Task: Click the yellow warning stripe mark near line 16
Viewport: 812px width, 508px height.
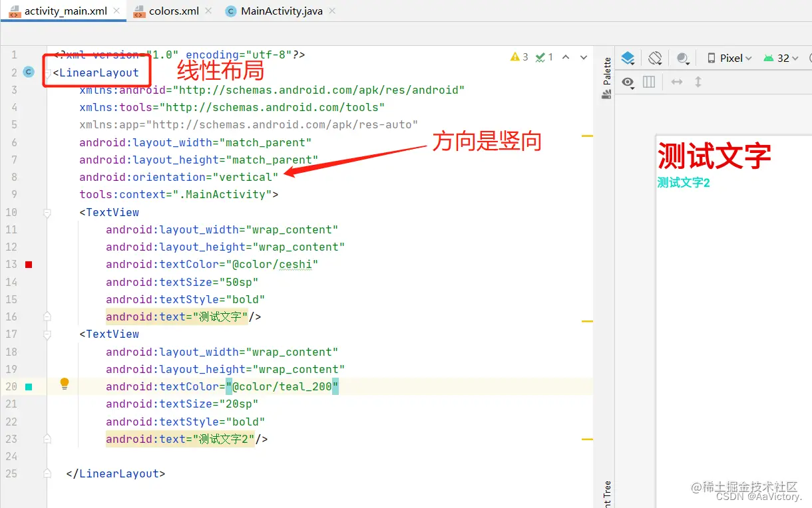Action: point(587,321)
